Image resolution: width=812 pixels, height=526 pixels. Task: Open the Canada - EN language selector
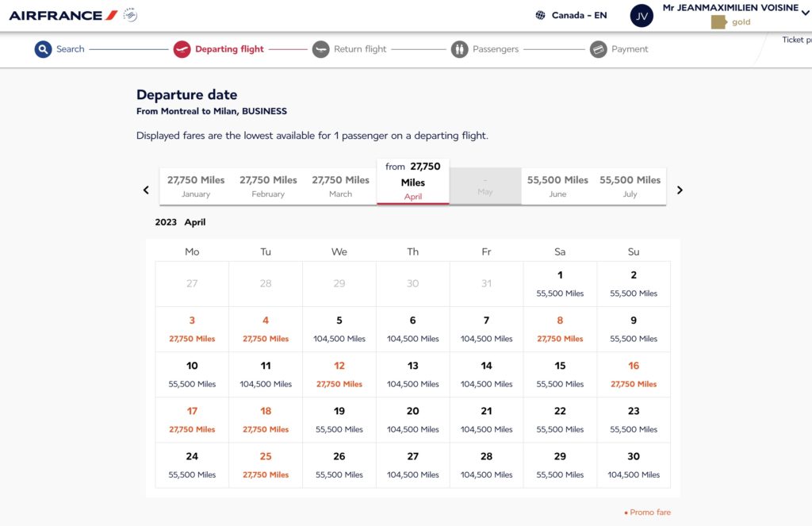[x=579, y=15]
